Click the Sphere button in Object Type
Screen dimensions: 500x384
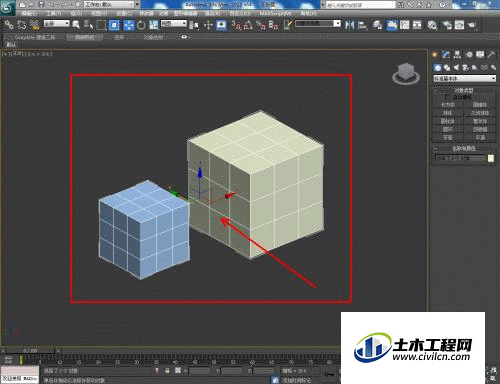pyautogui.click(x=448, y=113)
